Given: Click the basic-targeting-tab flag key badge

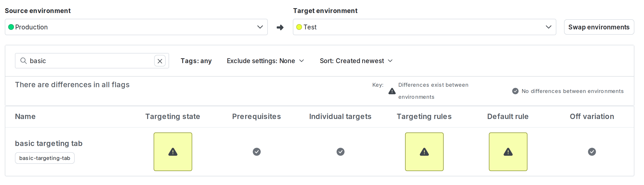Looking at the screenshot, I should click(45, 158).
